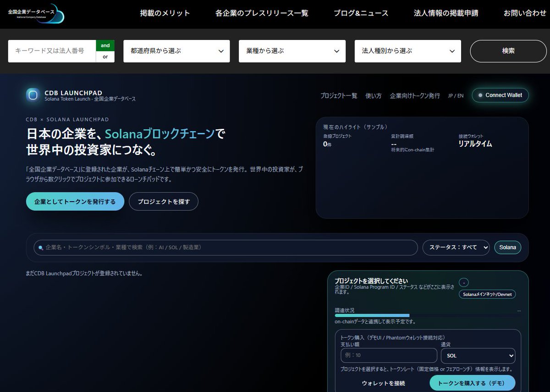The image size is (550, 392).
Task: Open 各企業のプレスリリース一覧 menu item
Action: tap(262, 13)
